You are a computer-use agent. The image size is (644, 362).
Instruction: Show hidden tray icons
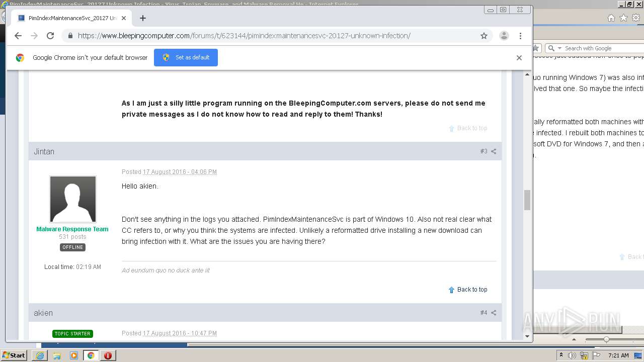click(561, 355)
